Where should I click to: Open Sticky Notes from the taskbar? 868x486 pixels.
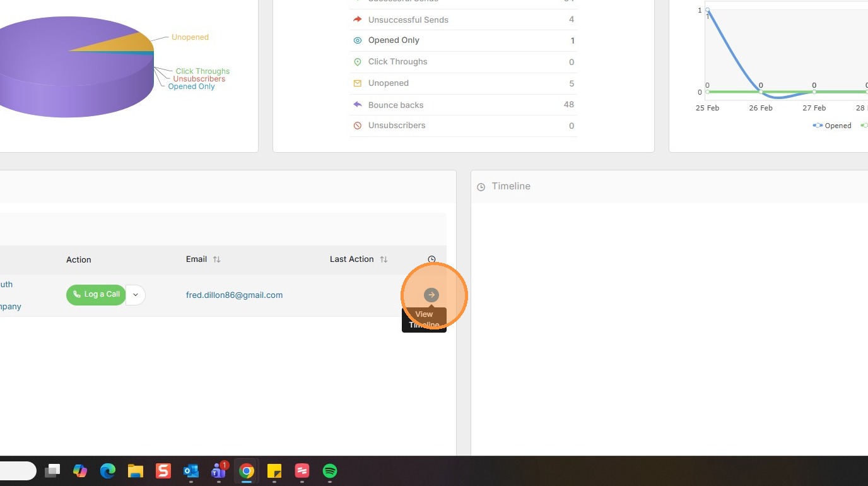pos(274,471)
